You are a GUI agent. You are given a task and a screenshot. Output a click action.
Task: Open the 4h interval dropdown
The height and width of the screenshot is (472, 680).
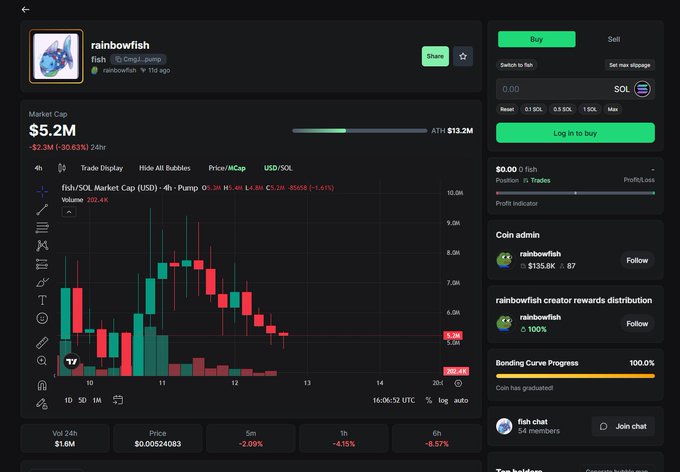click(39, 168)
